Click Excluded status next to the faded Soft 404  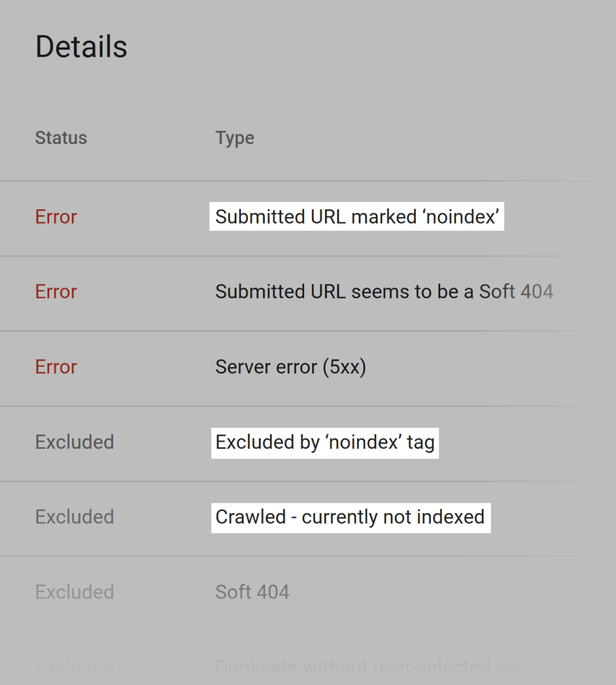click(75, 592)
